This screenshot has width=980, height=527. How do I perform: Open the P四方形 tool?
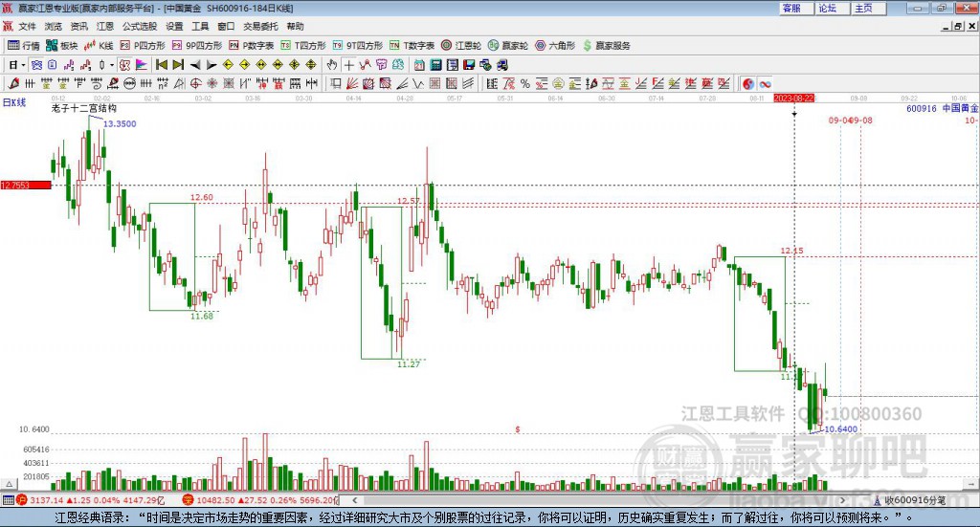pyautogui.click(x=143, y=46)
